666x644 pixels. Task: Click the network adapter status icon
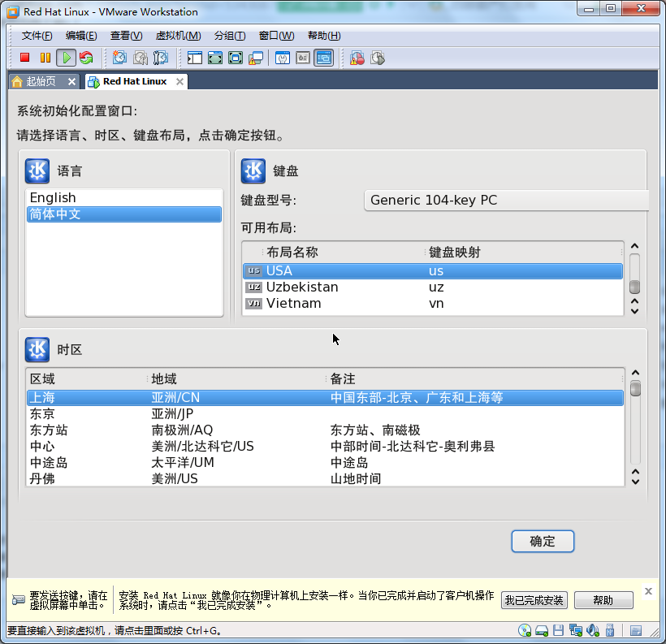[x=576, y=630]
